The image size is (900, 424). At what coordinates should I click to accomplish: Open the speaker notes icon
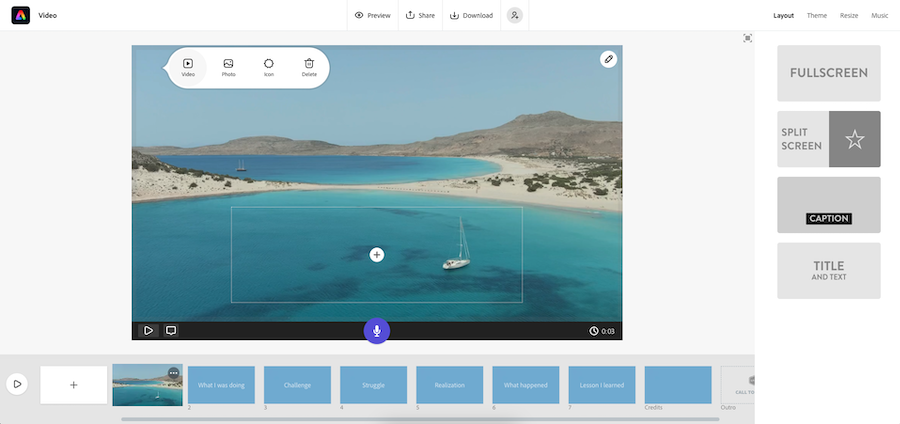(x=171, y=331)
